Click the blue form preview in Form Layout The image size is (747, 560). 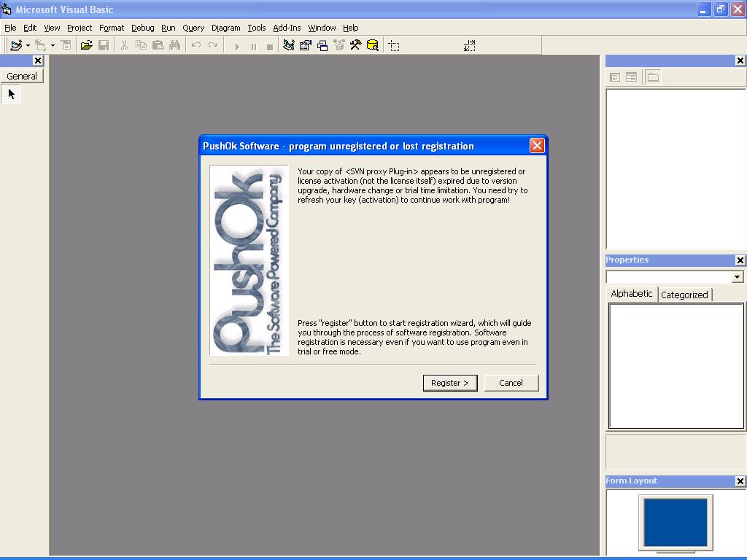[x=676, y=522]
